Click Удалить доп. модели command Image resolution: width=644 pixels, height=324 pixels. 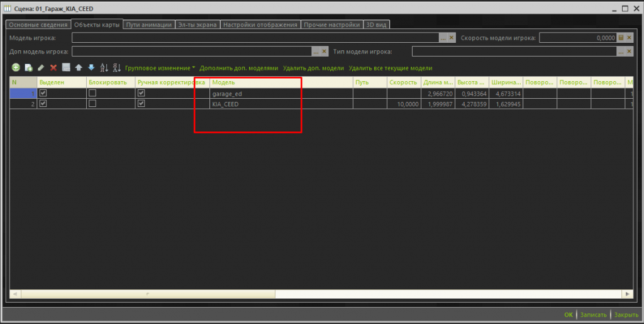tap(313, 68)
